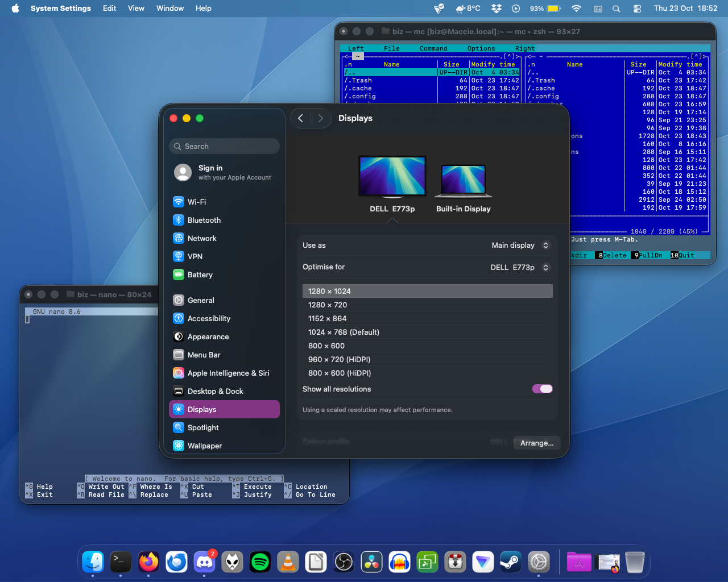
Task: Open the View menu in menu bar
Action: tap(136, 8)
